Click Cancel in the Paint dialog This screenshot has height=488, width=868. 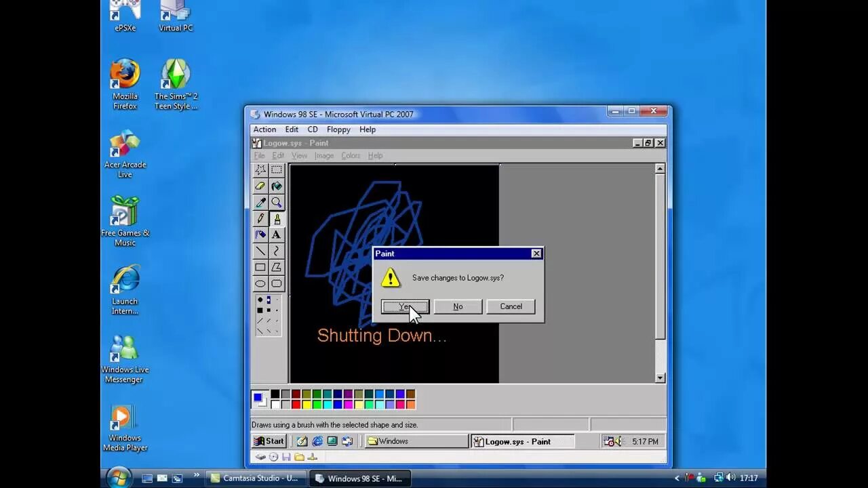[x=511, y=306]
